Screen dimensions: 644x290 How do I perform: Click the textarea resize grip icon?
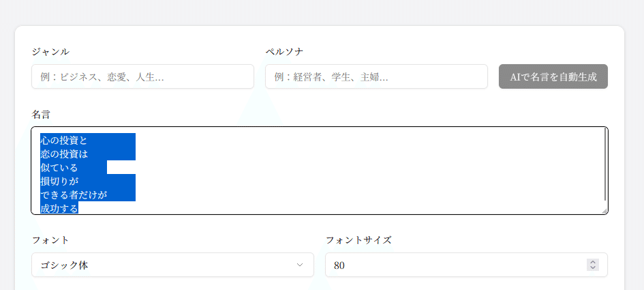[604, 211]
